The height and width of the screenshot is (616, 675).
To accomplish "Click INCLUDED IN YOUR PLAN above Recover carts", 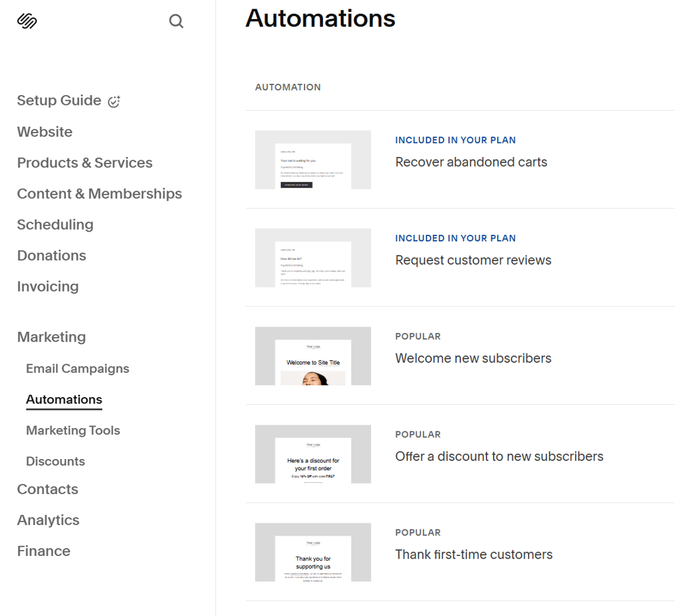I will coord(455,140).
